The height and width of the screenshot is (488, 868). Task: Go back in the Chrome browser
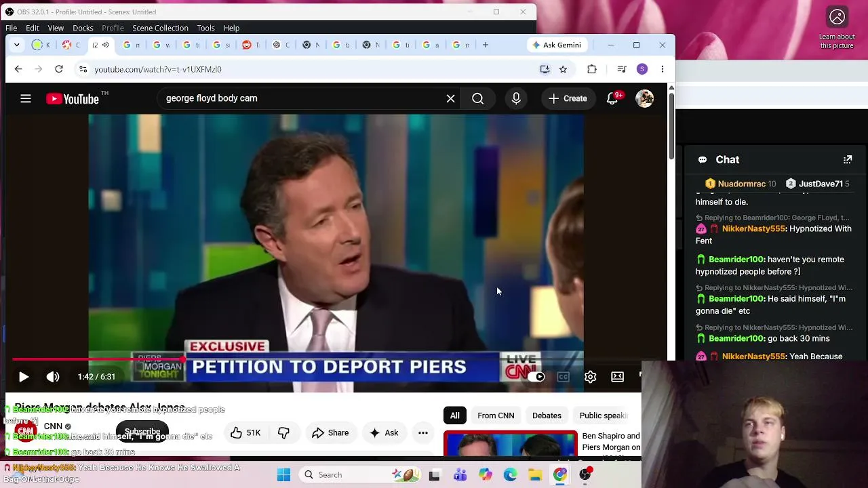18,69
